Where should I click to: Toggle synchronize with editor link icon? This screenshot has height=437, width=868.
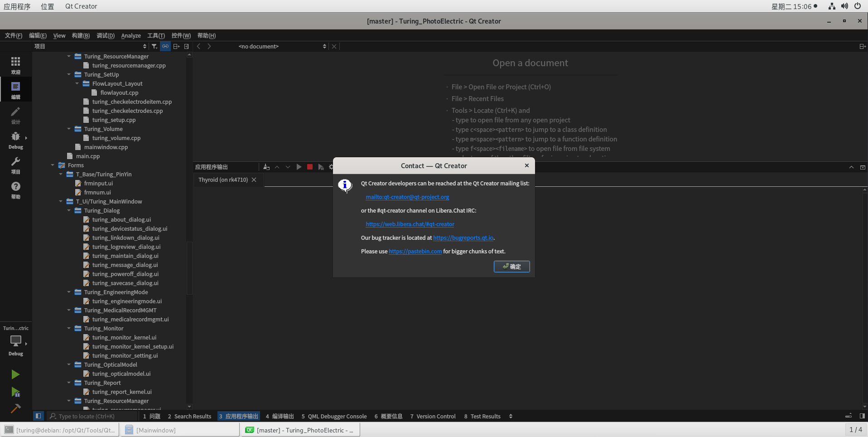[x=165, y=46]
